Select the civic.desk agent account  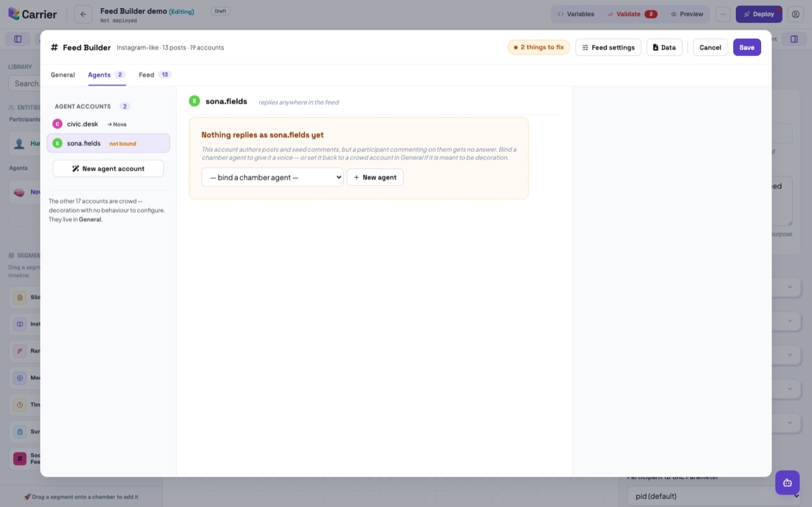(x=109, y=124)
